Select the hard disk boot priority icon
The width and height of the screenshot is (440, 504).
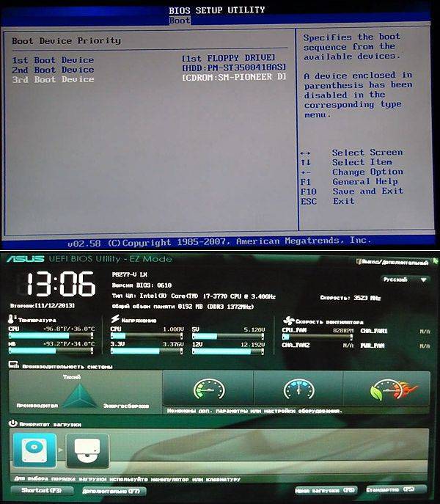point(34,450)
